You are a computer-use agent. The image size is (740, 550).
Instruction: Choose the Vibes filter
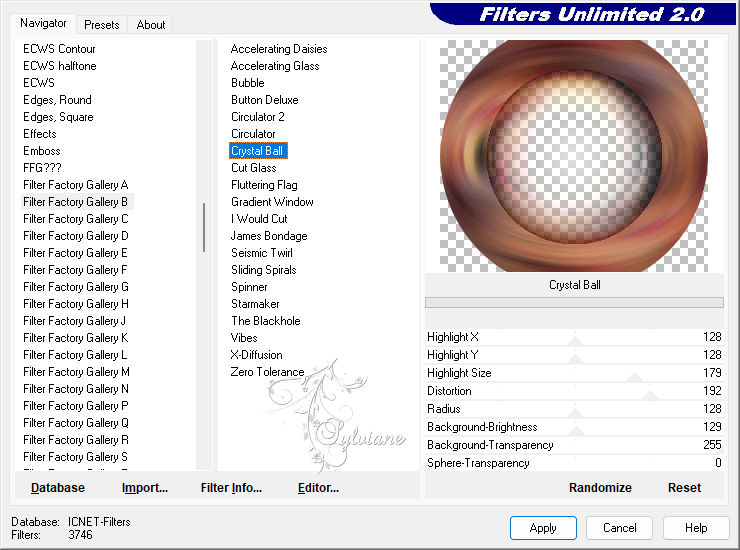pyautogui.click(x=244, y=338)
